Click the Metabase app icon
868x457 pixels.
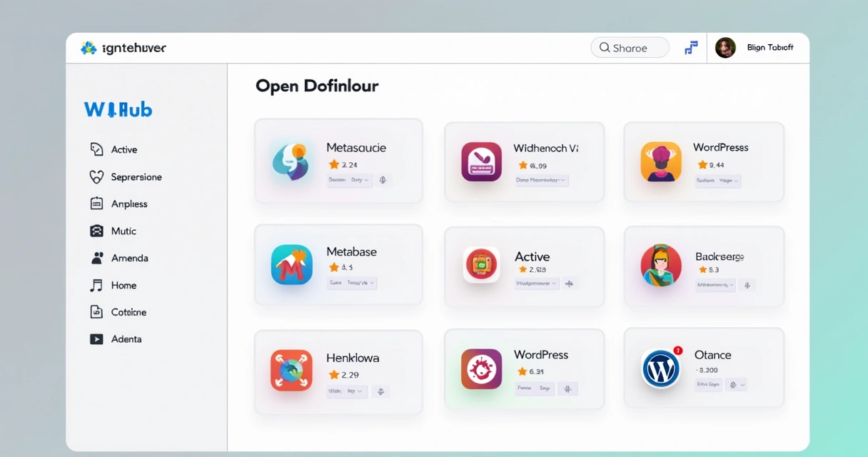tap(292, 265)
